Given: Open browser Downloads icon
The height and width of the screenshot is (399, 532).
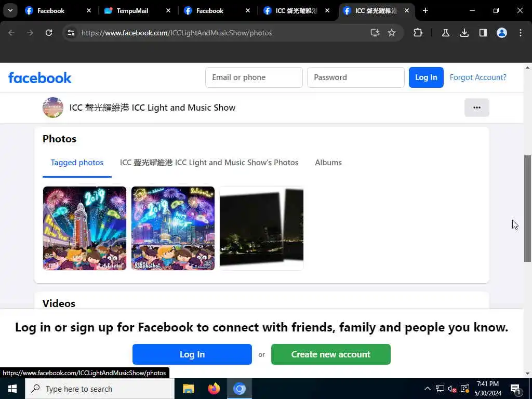Looking at the screenshot, I should pyautogui.click(x=464, y=33).
